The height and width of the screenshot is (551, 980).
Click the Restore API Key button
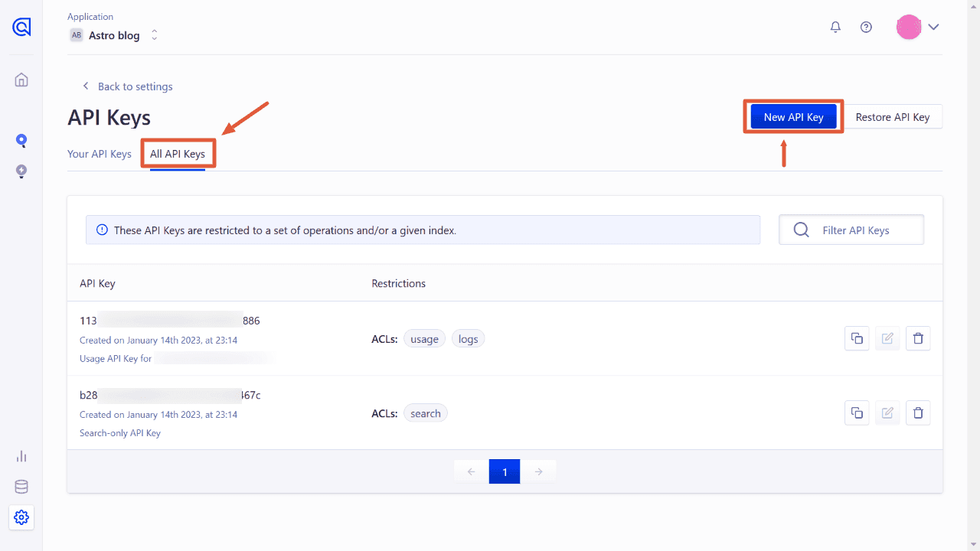tap(893, 116)
